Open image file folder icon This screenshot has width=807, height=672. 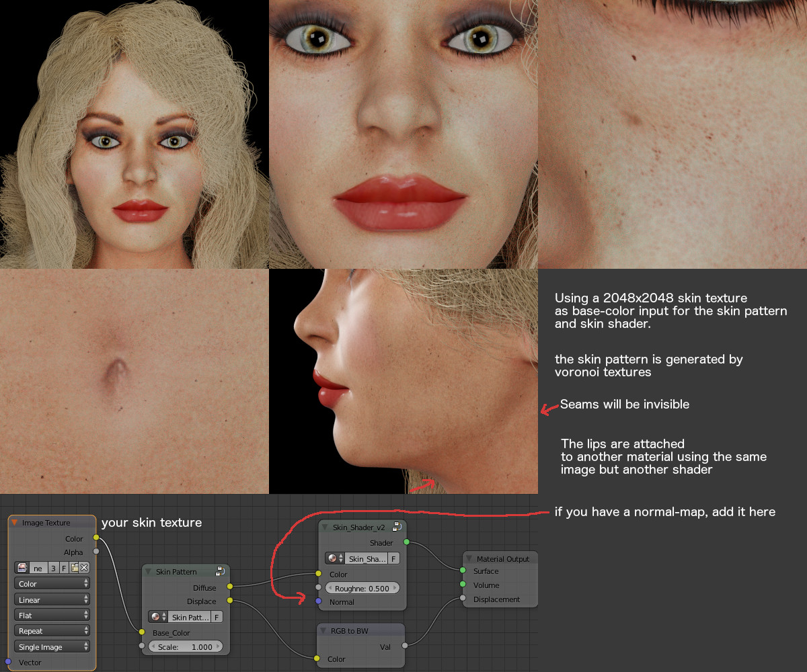[x=75, y=568]
